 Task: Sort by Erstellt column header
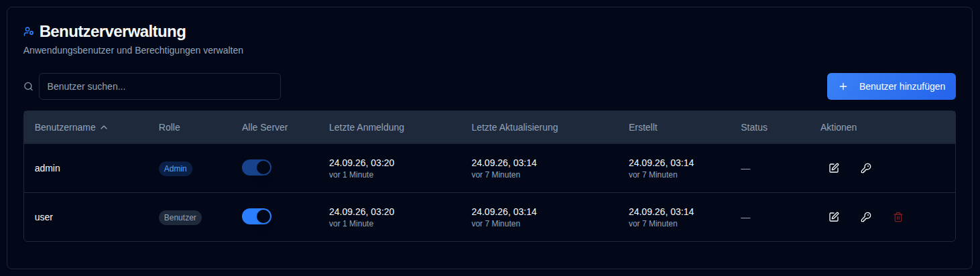coord(643,127)
